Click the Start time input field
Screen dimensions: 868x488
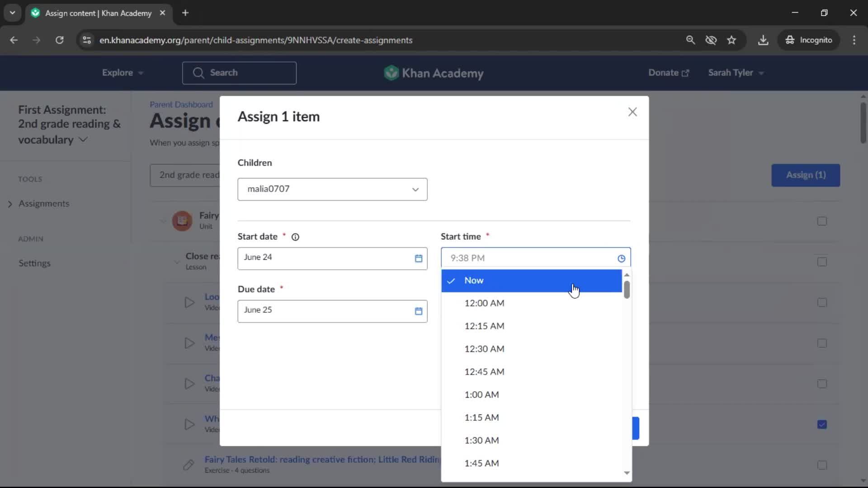(536, 258)
